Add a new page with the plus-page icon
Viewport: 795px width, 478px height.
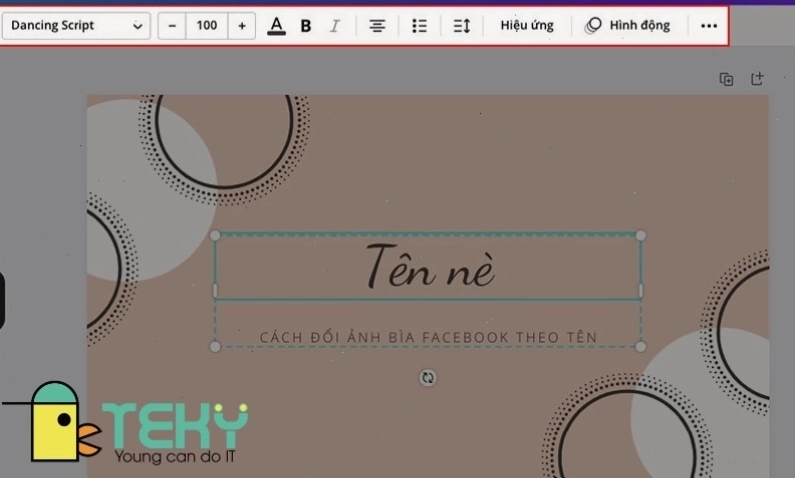pos(757,79)
